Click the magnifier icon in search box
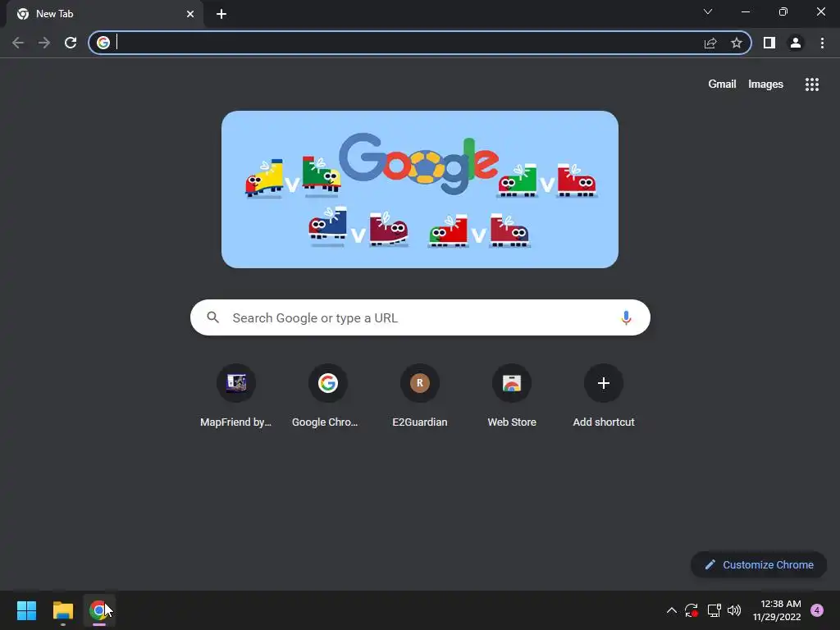Screen dimensions: 840x630 [x=212, y=317]
